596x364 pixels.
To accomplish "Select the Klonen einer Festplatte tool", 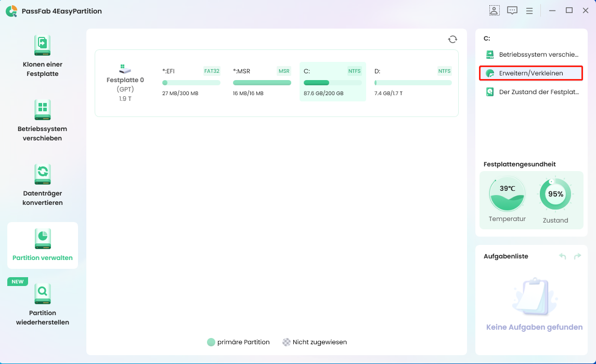I will (42, 57).
